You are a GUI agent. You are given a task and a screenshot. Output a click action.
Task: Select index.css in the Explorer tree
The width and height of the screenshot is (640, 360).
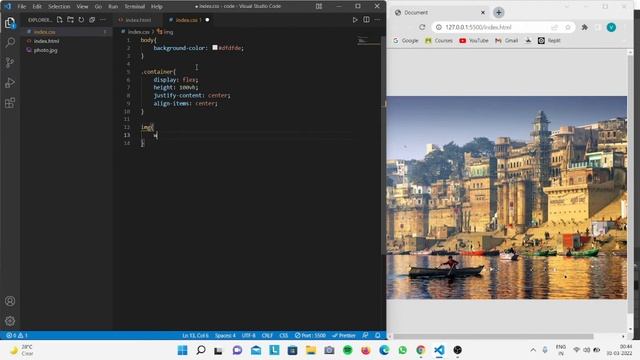click(x=67, y=32)
